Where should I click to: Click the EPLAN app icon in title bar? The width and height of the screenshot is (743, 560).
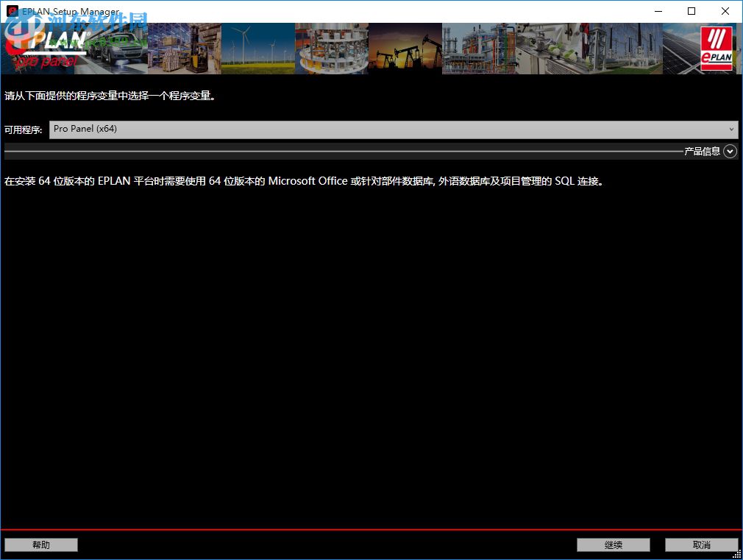pos(13,11)
